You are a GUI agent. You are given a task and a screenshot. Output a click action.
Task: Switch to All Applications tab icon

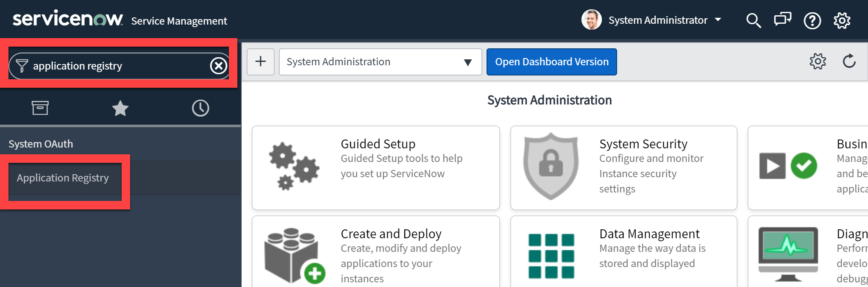(x=40, y=108)
